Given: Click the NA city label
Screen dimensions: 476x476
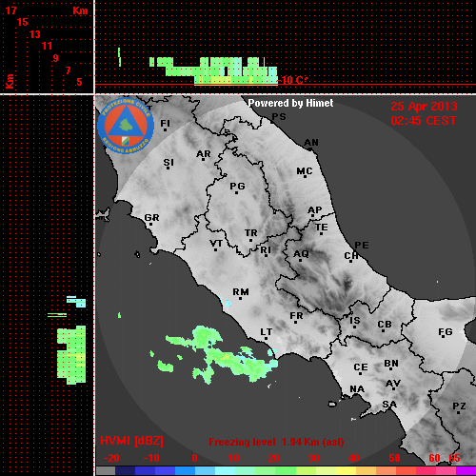Looking at the screenshot, I should pos(357,388).
